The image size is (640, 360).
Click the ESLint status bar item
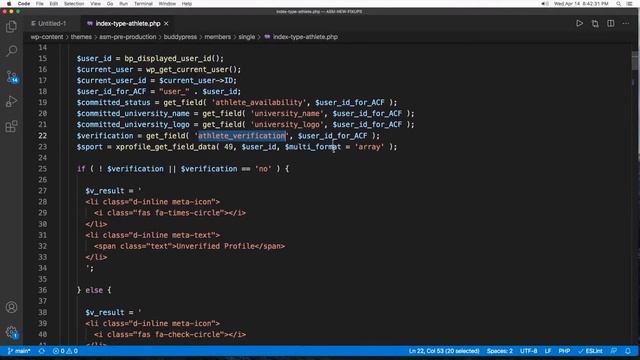coord(590,351)
